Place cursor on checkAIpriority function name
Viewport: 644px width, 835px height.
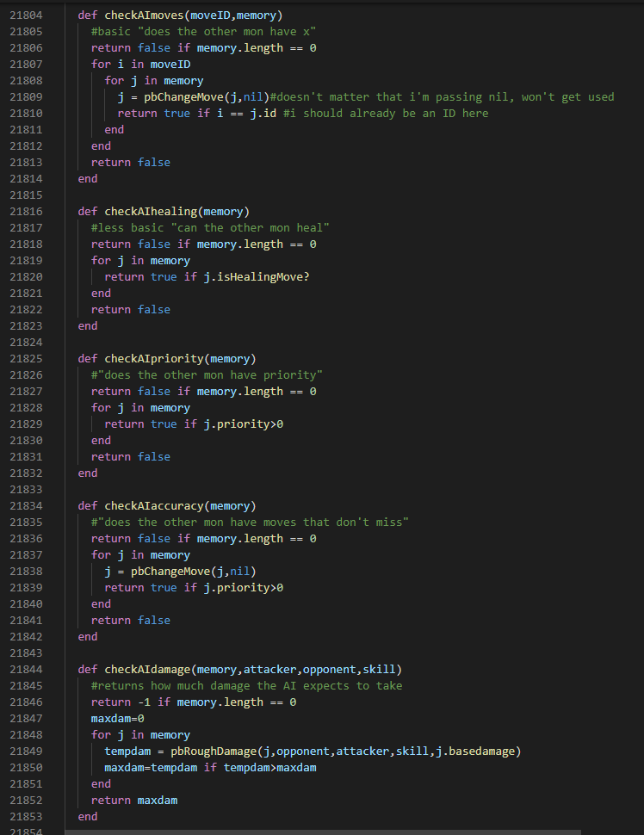154,359
